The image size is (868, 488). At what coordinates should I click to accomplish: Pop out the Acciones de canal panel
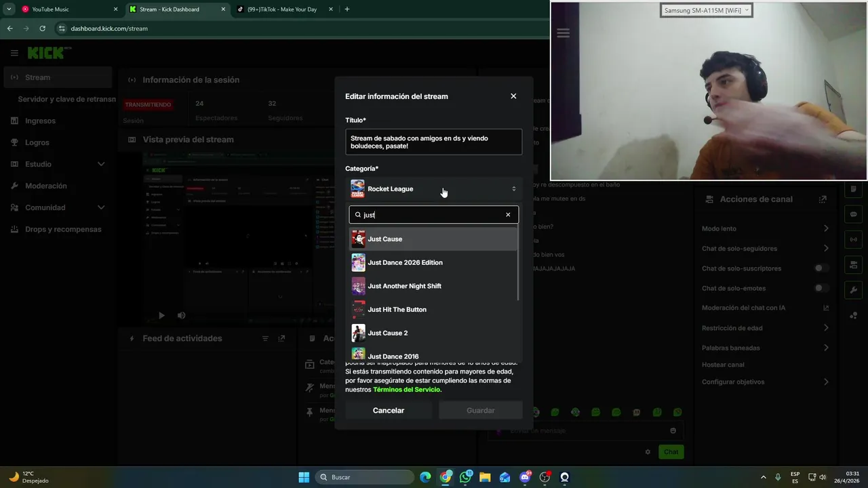coord(823,199)
